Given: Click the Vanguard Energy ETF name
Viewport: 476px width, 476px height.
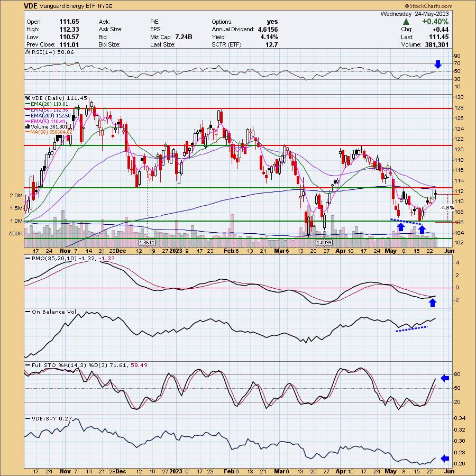Looking at the screenshot, I should pos(67,6).
